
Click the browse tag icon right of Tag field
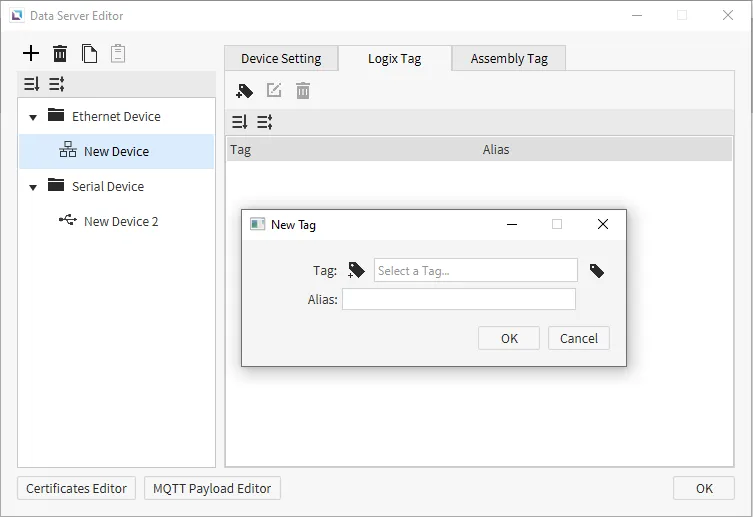(x=597, y=271)
